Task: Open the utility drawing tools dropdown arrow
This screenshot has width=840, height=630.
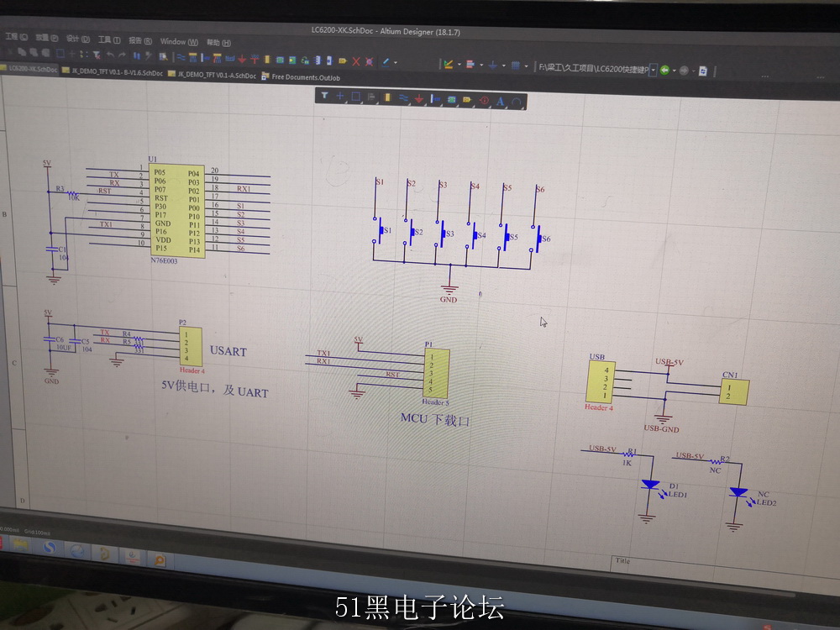Action: pos(459,65)
